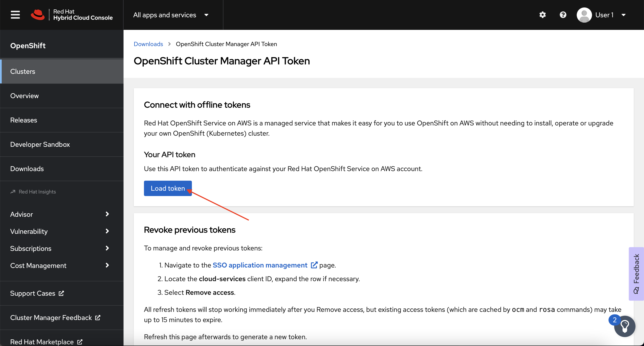
Task: Select the Overview sidebar item
Action: pyautogui.click(x=25, y=96)
